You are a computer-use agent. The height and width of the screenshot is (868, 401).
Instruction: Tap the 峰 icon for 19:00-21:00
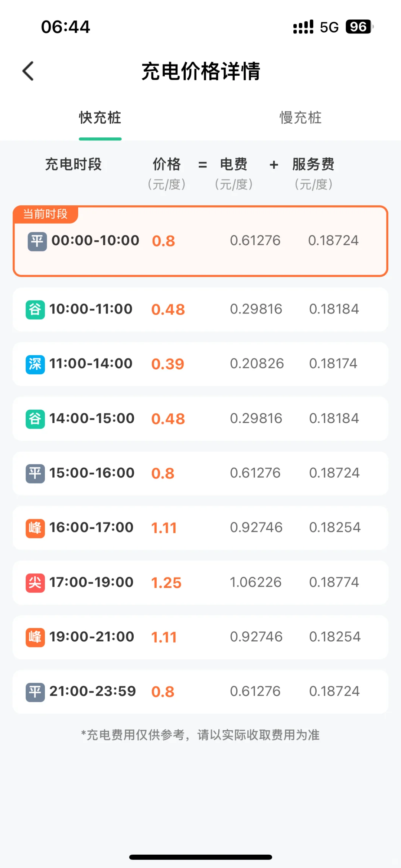(35, 637)
